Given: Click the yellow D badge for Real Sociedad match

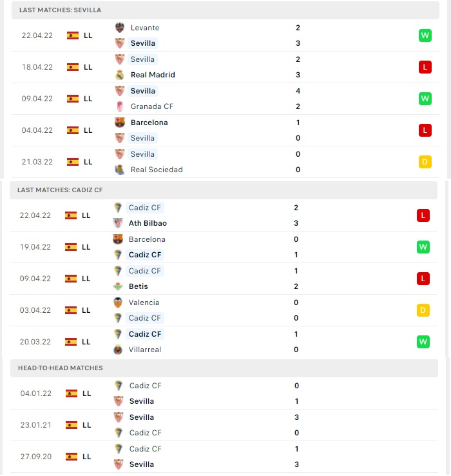Looking at the screenshot, I should point(425,162).
